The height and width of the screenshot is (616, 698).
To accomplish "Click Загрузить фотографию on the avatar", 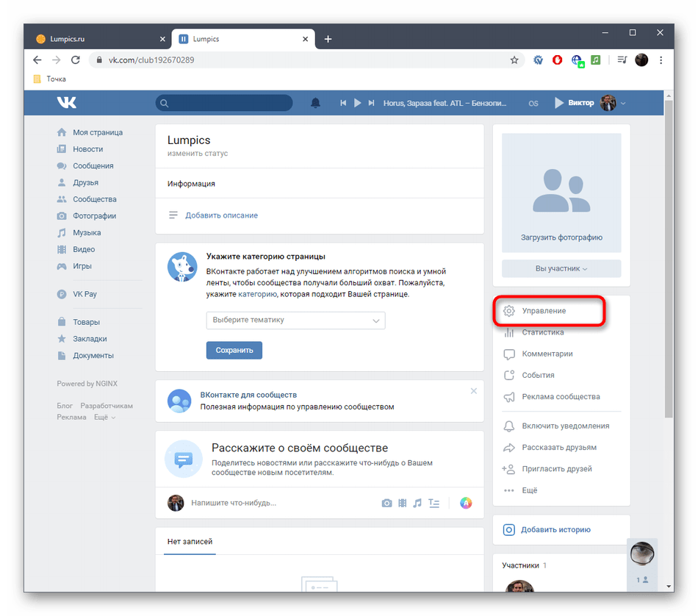I will click(561, 237).
